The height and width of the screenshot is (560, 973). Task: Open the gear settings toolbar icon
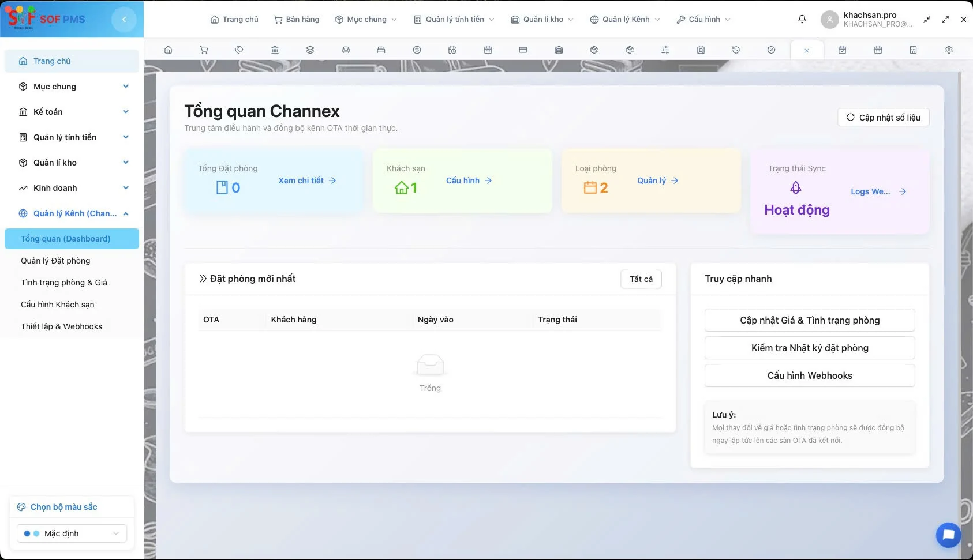click(x=949, y=50)
